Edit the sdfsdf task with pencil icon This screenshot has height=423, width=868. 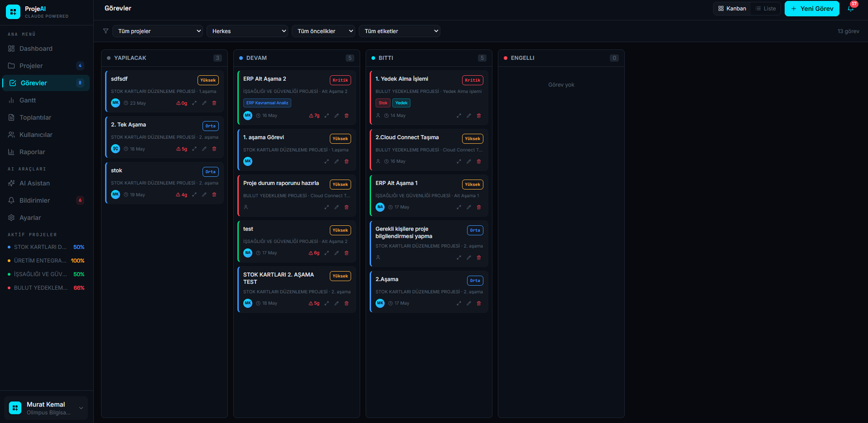pos(204,103)
